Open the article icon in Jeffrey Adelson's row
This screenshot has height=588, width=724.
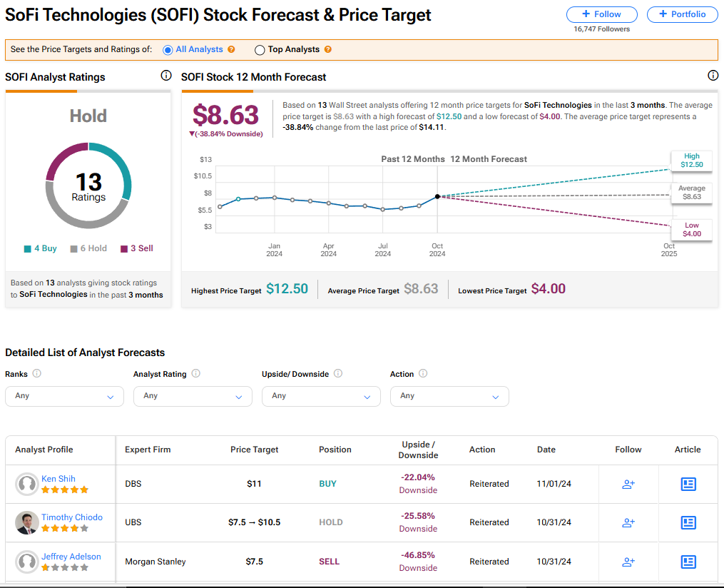(688, 562)
